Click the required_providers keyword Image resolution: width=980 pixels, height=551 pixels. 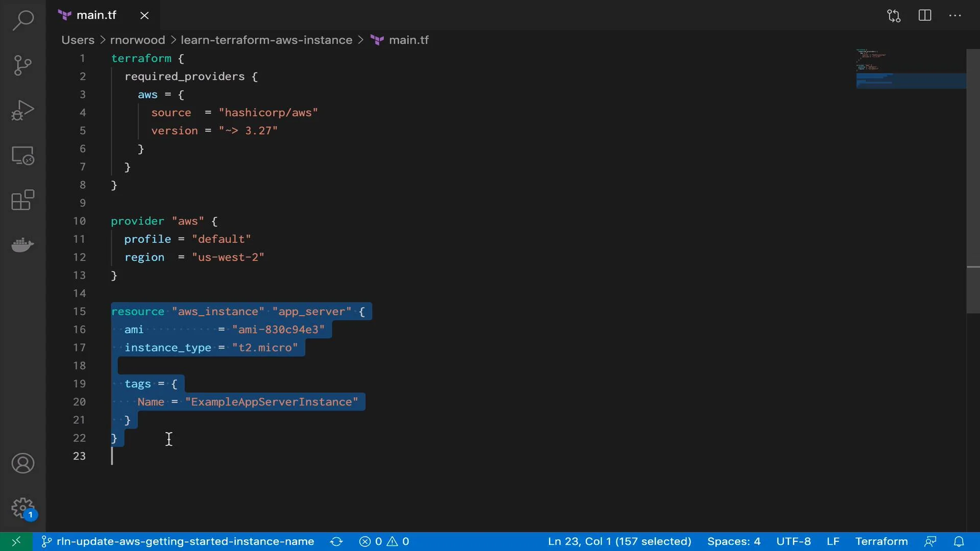click(184, 77)
